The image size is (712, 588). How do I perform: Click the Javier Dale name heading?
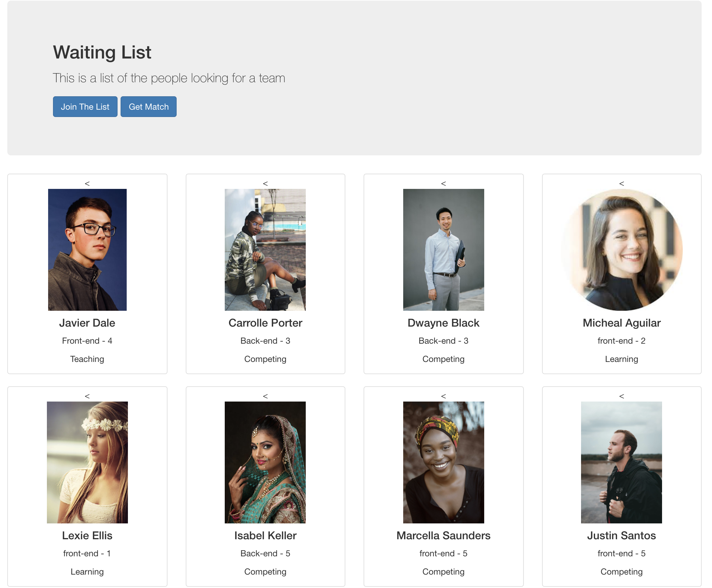pyautogui.click(x=87, y=323)
